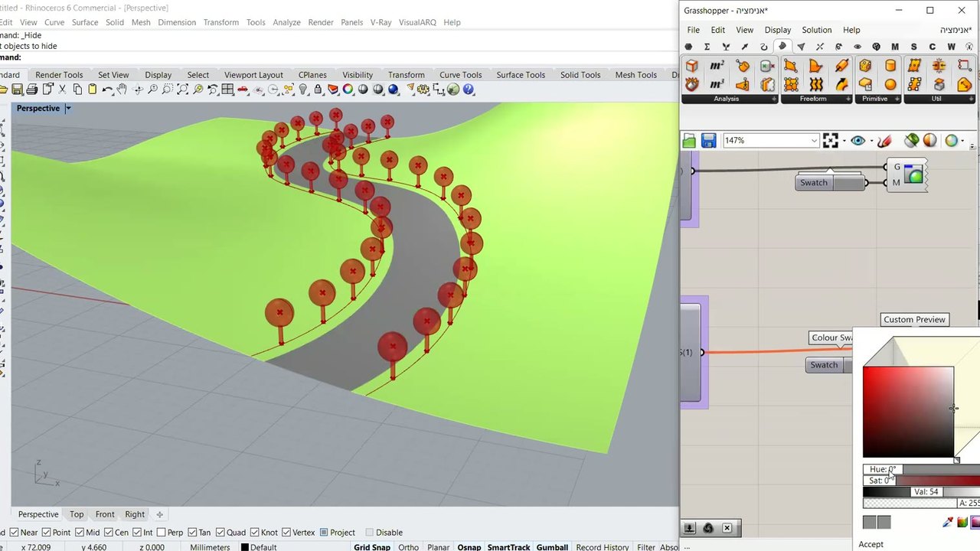Toggle the Near osnap checkbox
This screenshot has height=551, width=980.
point(15,533)
